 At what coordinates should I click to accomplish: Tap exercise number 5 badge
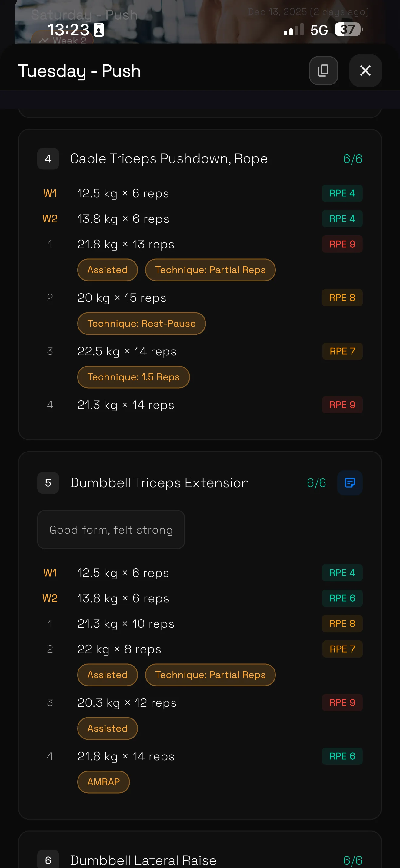tap(48, 482)
